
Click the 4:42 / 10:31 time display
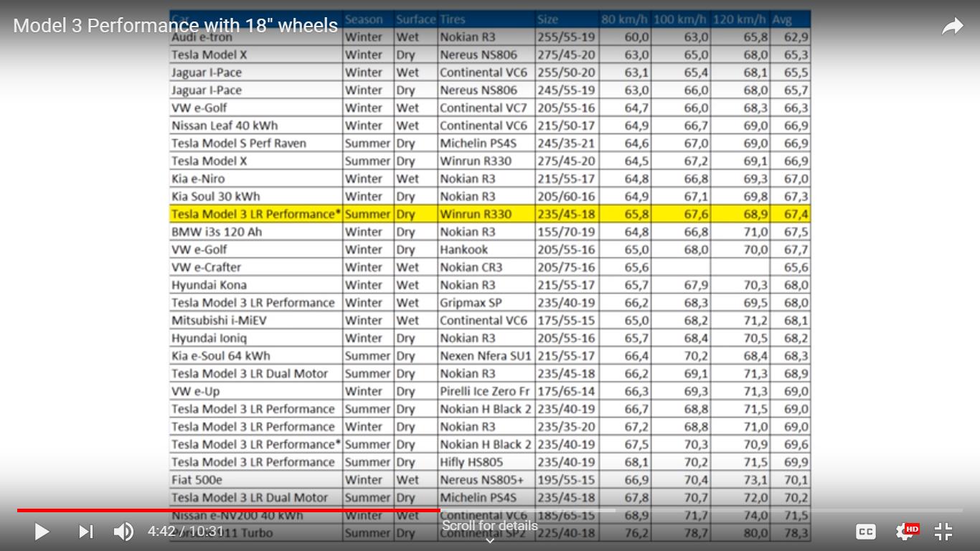coord(186,532)
